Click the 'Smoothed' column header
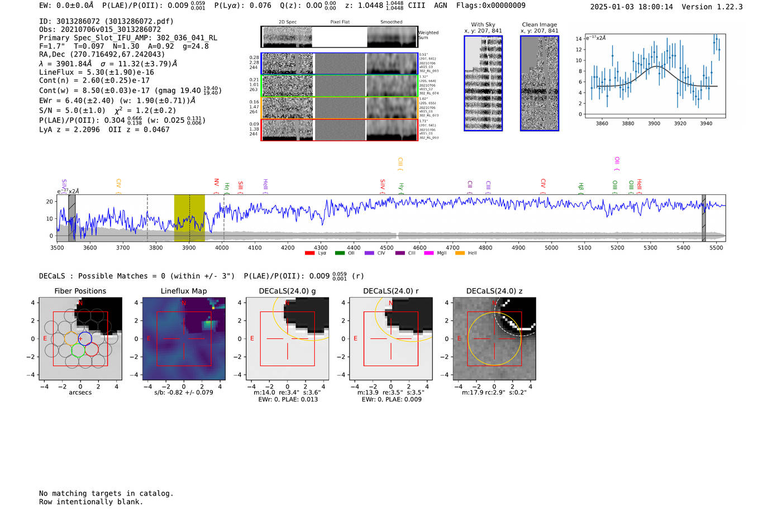 [391, 22]
